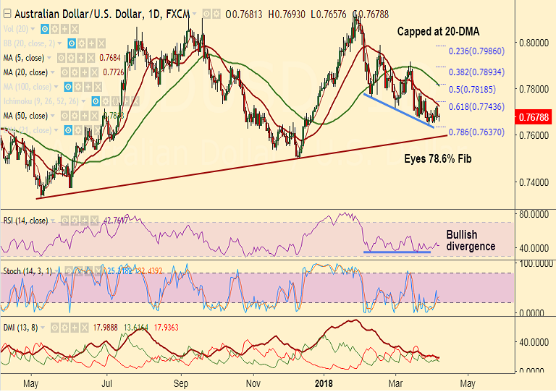Click plus icon on MA (20, close) row

[85, 72]
